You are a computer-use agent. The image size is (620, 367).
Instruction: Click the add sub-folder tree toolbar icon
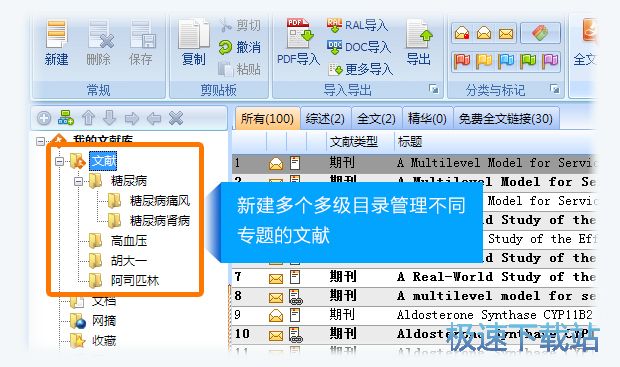pos(66,117)
